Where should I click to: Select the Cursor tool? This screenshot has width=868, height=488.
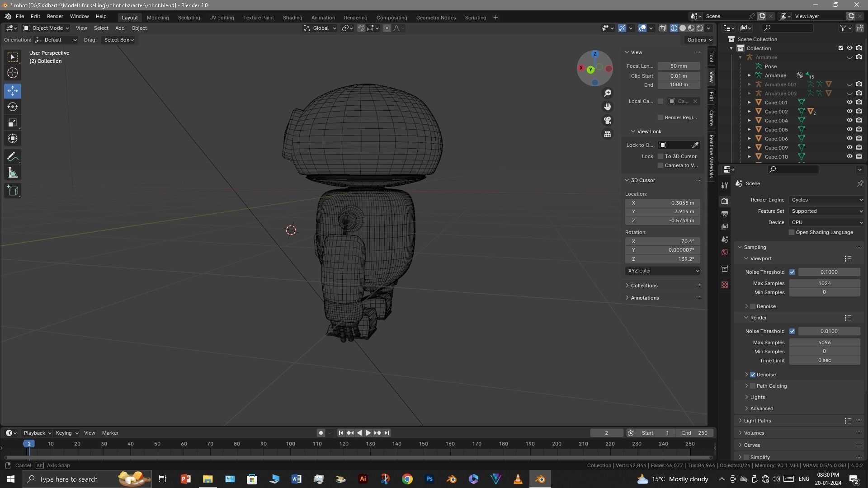[x=13, y=73]
